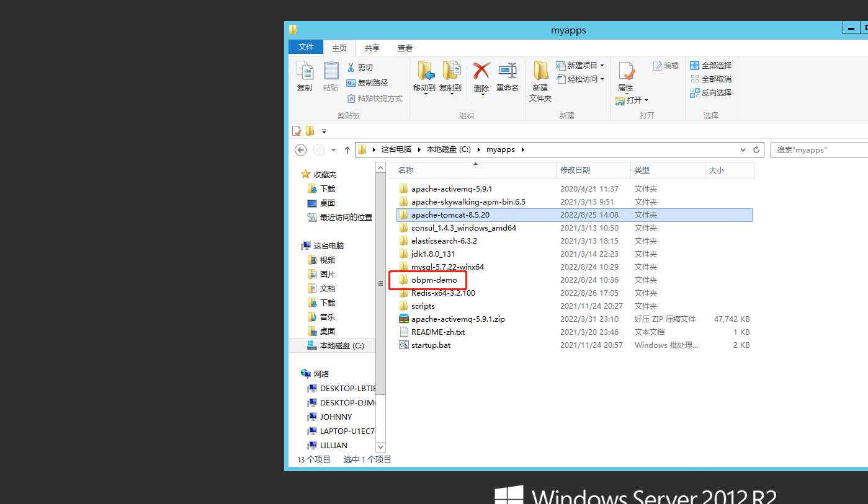Open the 文件 (File) menu tab

306,47
